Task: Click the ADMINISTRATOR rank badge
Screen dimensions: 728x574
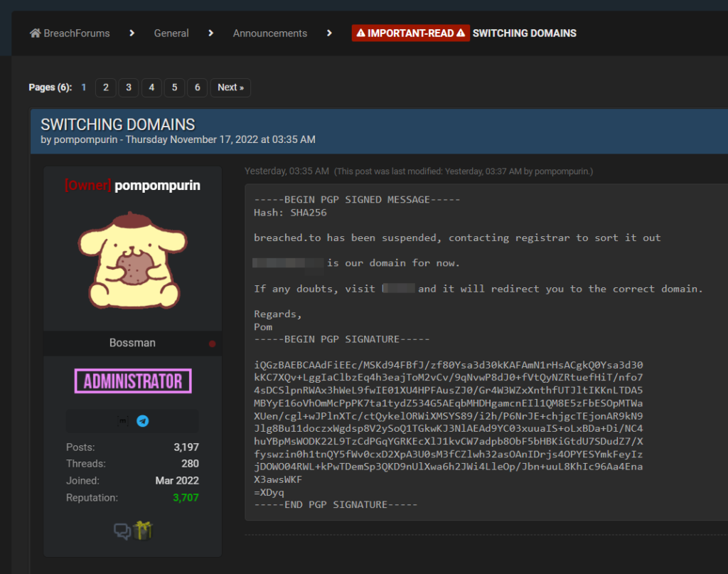Action: pyautogui.click(x=133, y=381)
